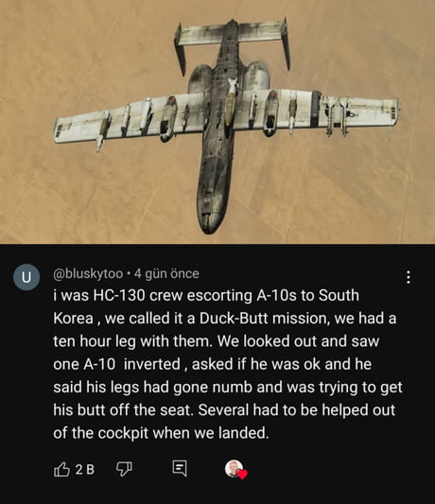Open the A-10 aircraft photo

(x=217, y=122)
